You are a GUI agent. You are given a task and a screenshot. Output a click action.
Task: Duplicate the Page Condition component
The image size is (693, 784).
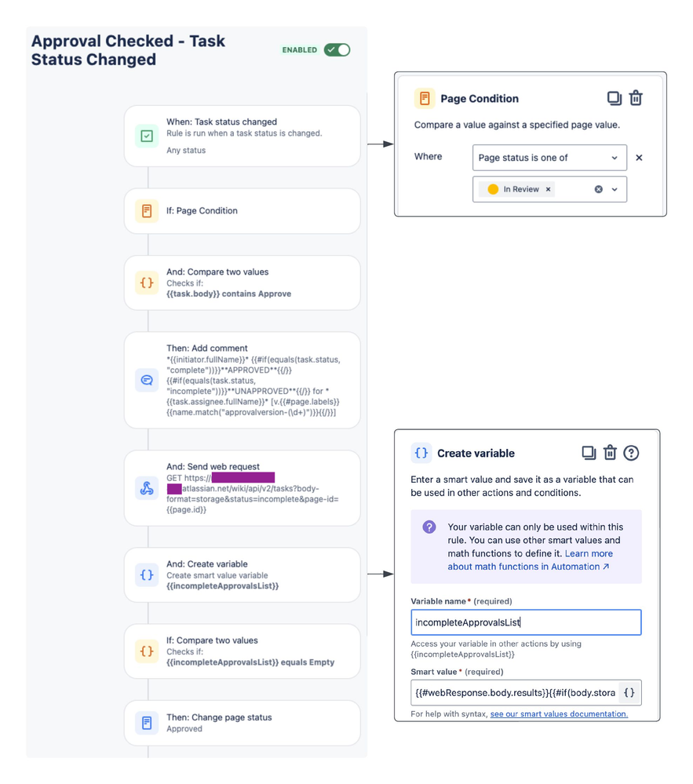(614, 98)
